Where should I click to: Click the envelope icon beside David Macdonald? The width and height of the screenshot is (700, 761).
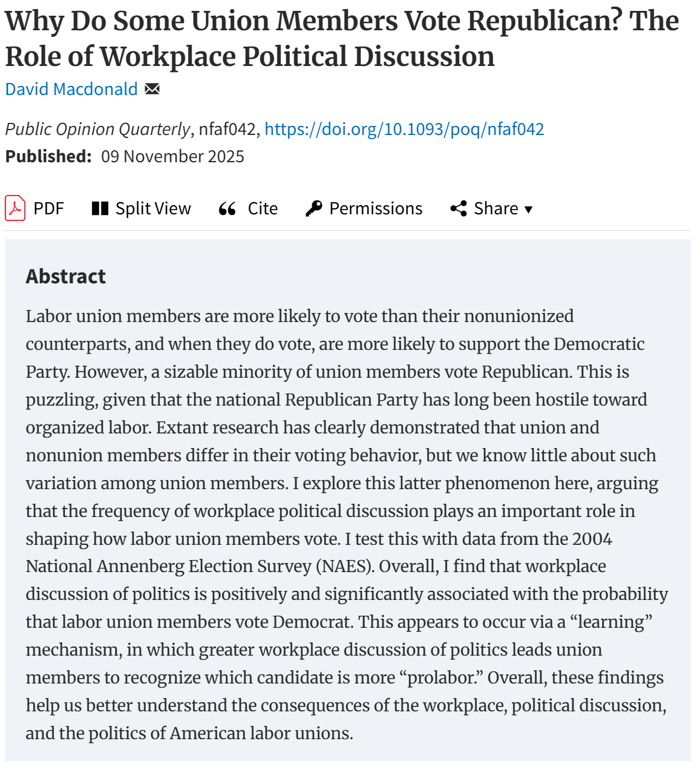pos(152,89)
